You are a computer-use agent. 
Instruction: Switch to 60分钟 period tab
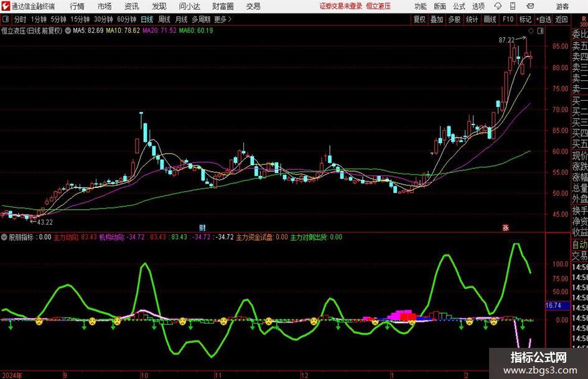[x=127, y=19]
